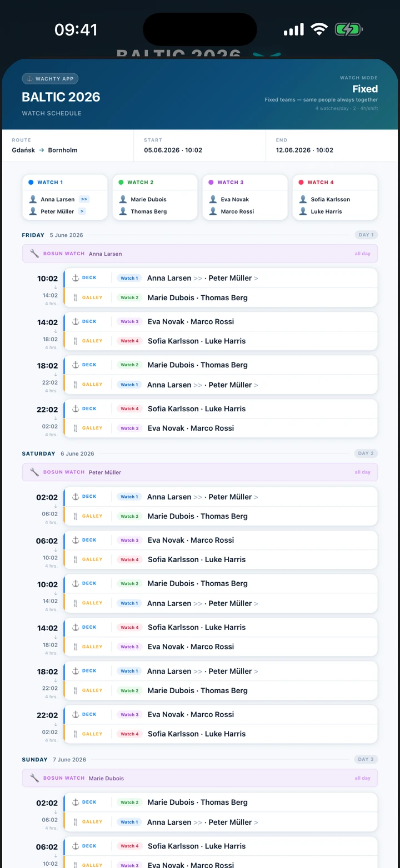
Task: Open the END cell 12.06.2026 · 10:02
Action: point(332,145)
